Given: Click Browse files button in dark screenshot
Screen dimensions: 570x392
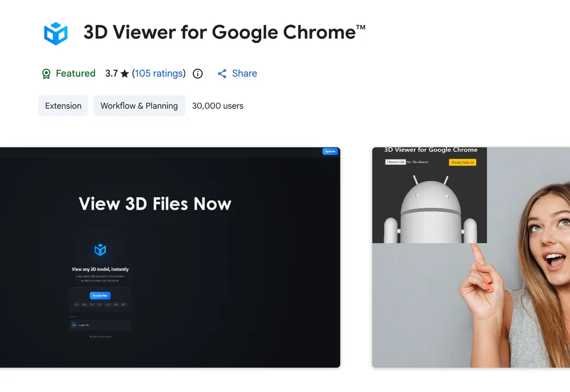Looking at the screenshot, I should [100, 296].
